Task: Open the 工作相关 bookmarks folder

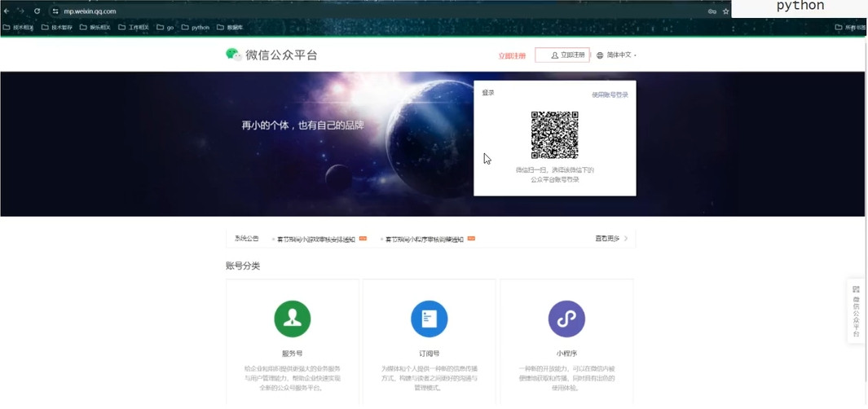Action: pos(134,27)
